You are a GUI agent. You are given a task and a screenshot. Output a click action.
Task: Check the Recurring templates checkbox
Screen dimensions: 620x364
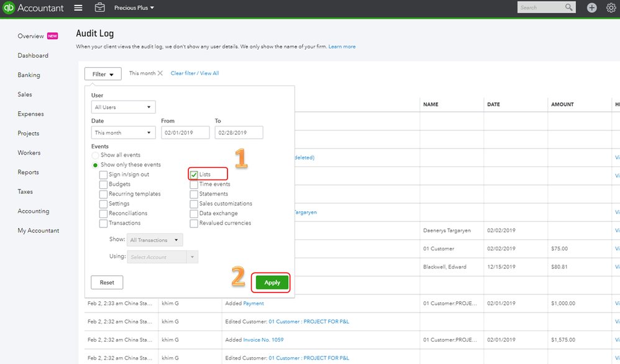click(x=103, y=194)
